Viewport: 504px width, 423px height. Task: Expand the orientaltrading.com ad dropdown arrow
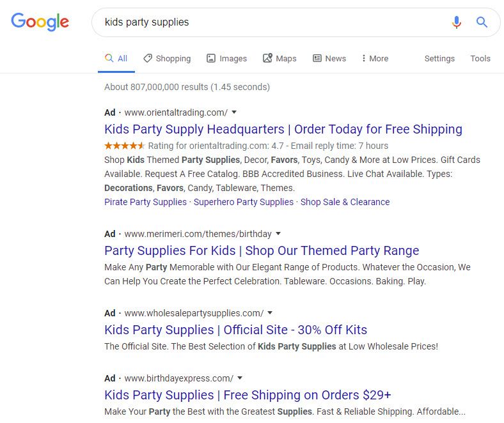(x=234, y=112)
